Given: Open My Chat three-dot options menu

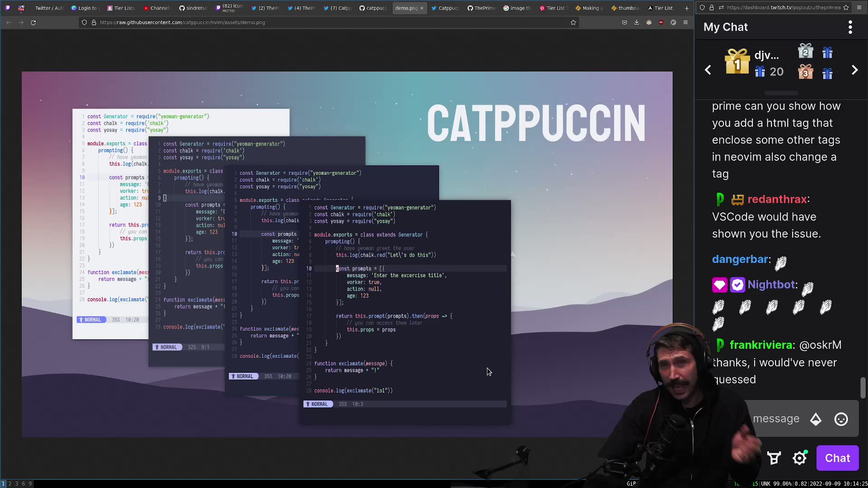Looking at the screenshot, I should [850, 27].
